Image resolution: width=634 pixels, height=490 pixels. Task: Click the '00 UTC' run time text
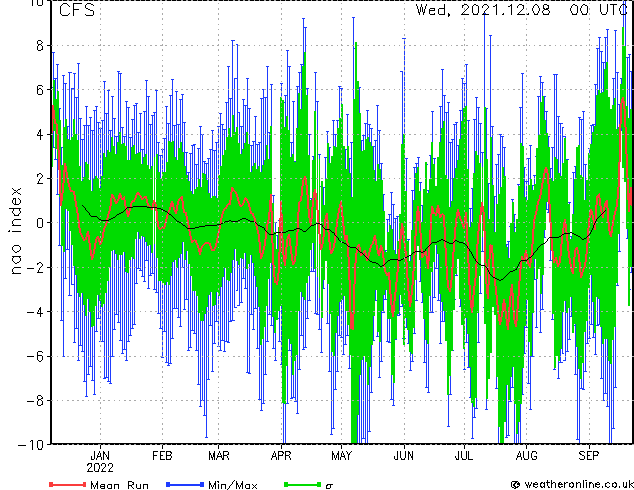click(x=598, y=10)
